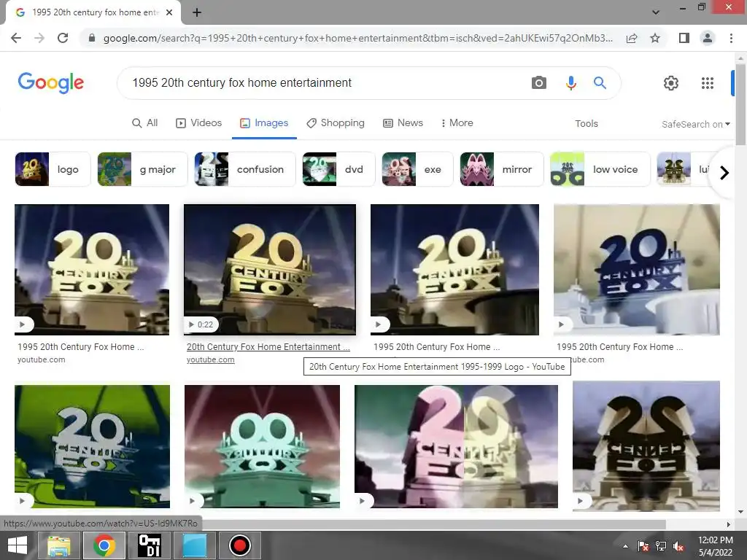
Task: Open the tab search dropdown arrow
Action: tap(656, 12)
